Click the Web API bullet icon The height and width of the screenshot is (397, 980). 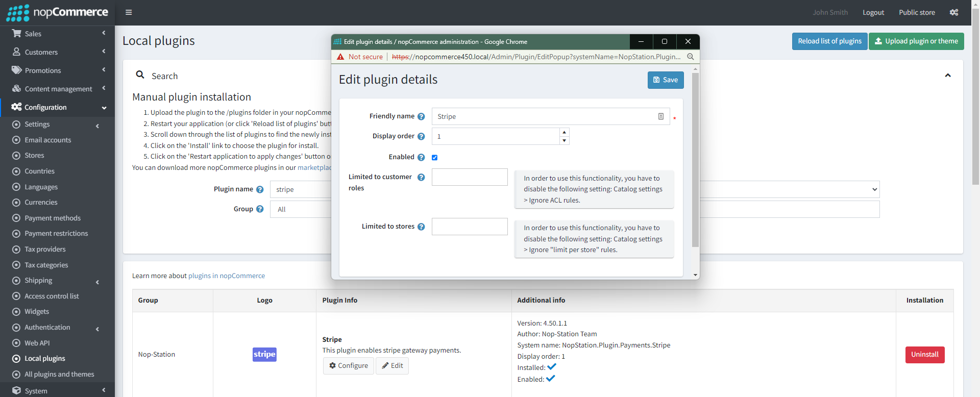[x=16, y=343]
